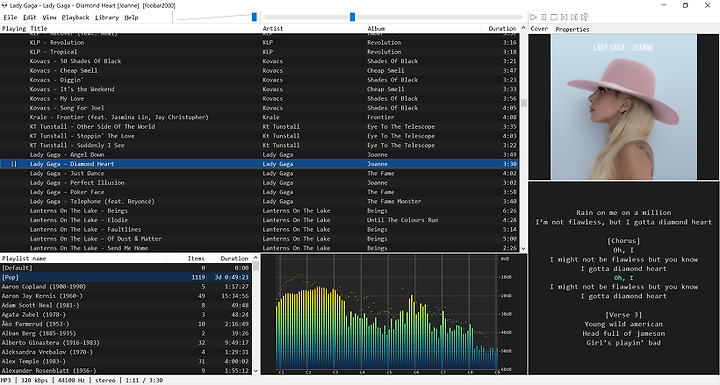This screenshot has height=385, width=720.
Task: Open the Library menu
Action: click(107, 17)
